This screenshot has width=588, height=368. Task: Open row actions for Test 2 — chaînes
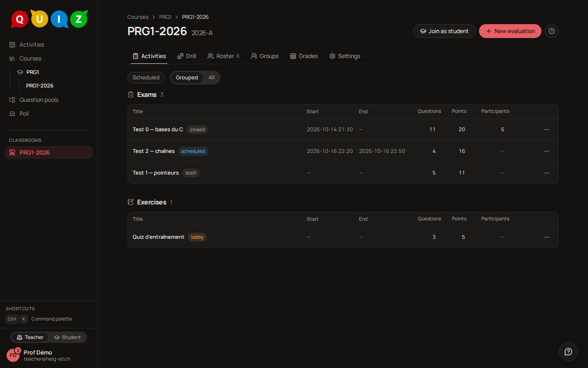547,151
